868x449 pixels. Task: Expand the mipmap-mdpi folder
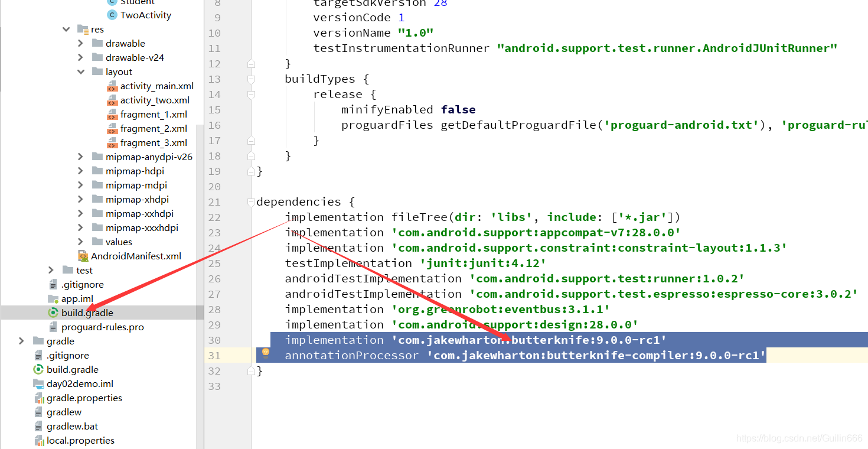[x=80, y=186]
